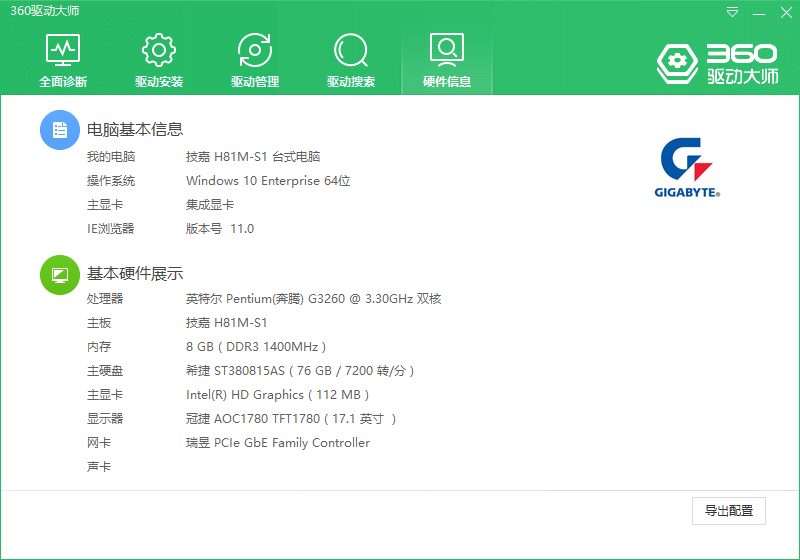Click the 我的电脑 label
Image resolution: width=800 pixels, height=560 pixels.
tap(111, 157)
